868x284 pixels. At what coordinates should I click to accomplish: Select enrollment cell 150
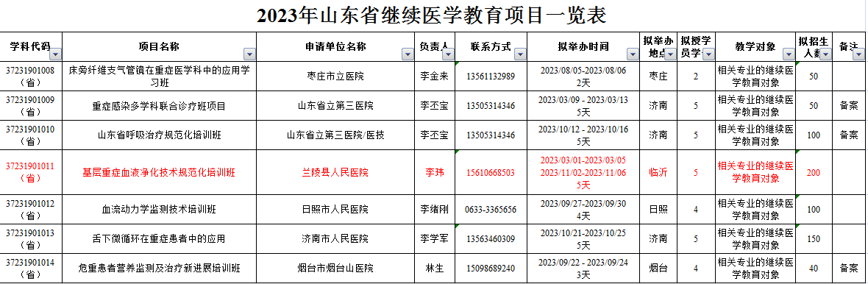click(814, 238)
